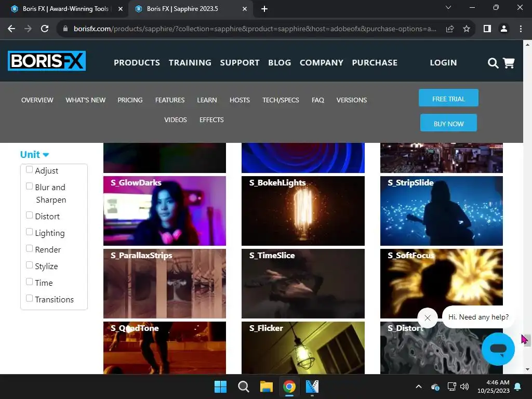Open the S_GlowDarks effect thumbnail

[x=165, y=211]
